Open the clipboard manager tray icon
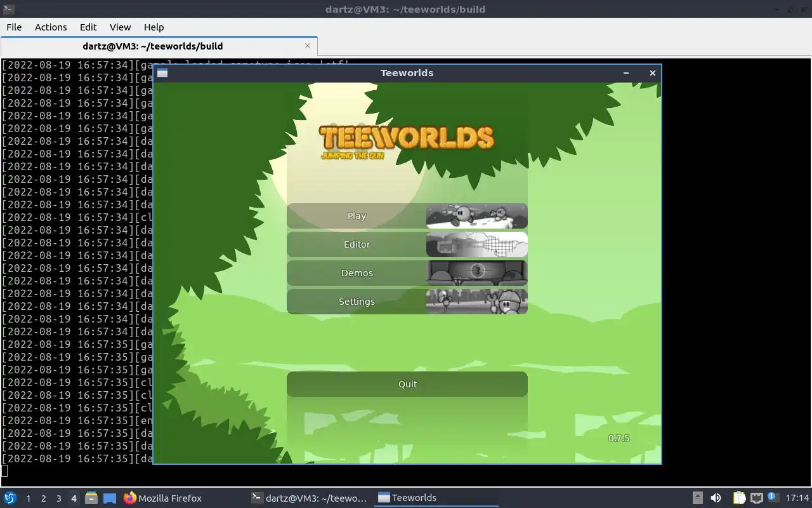812x508 pixels. 739,498
